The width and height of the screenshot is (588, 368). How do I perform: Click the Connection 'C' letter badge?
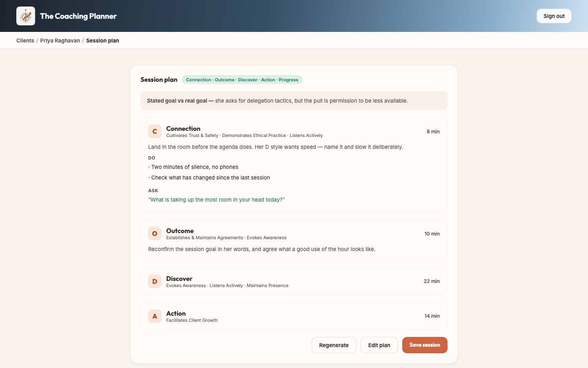pyautogui.click(x=155, y=131)
